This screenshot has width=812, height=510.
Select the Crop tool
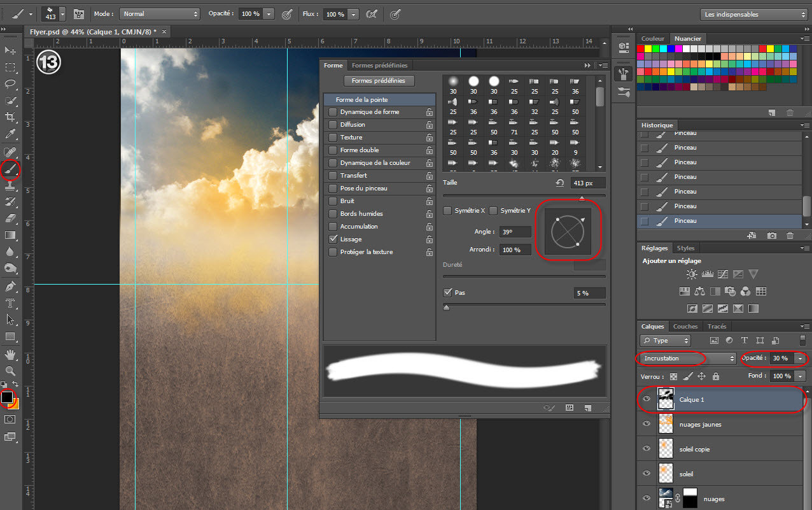[10, 117]
